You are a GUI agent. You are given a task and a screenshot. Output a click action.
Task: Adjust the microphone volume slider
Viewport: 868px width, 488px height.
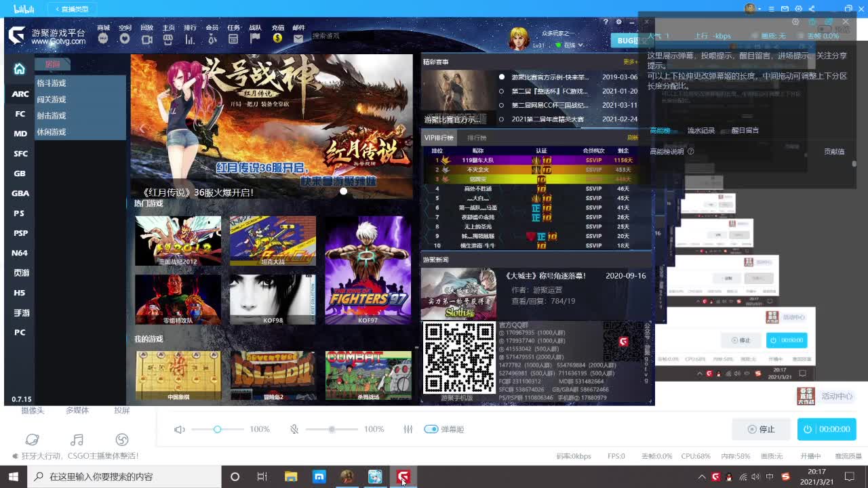tap(332, 429)
